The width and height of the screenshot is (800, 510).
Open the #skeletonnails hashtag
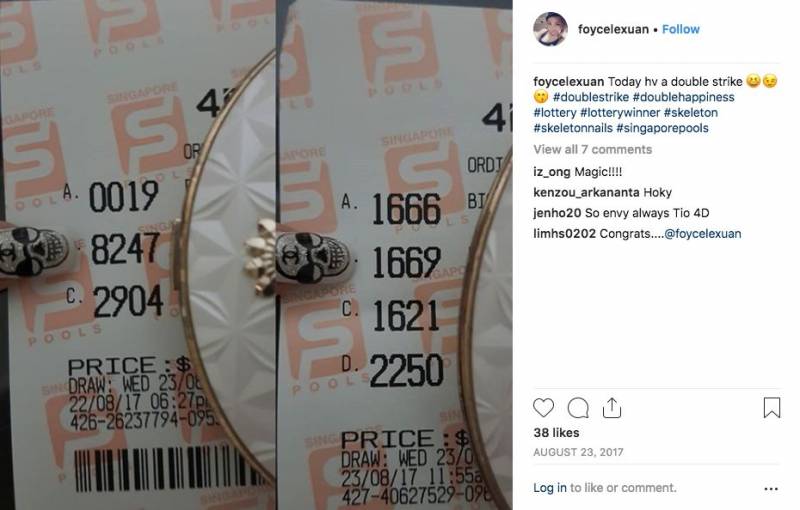click(x=572, y=128)
